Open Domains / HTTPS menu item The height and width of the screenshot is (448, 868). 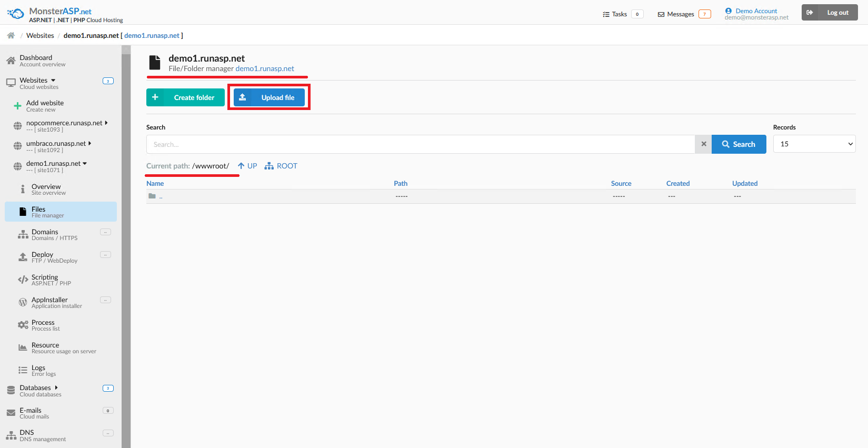(61, 234)
